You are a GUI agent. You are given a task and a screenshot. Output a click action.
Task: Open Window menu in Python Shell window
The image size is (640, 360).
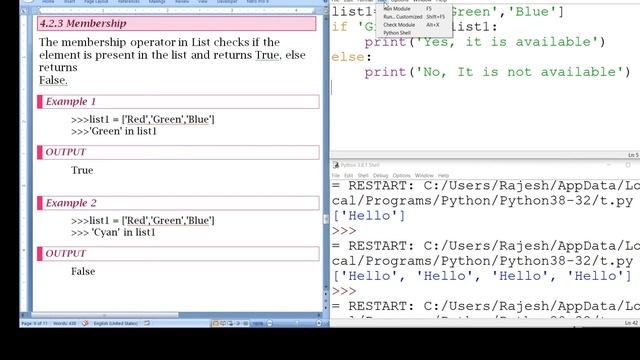(424, 176)
